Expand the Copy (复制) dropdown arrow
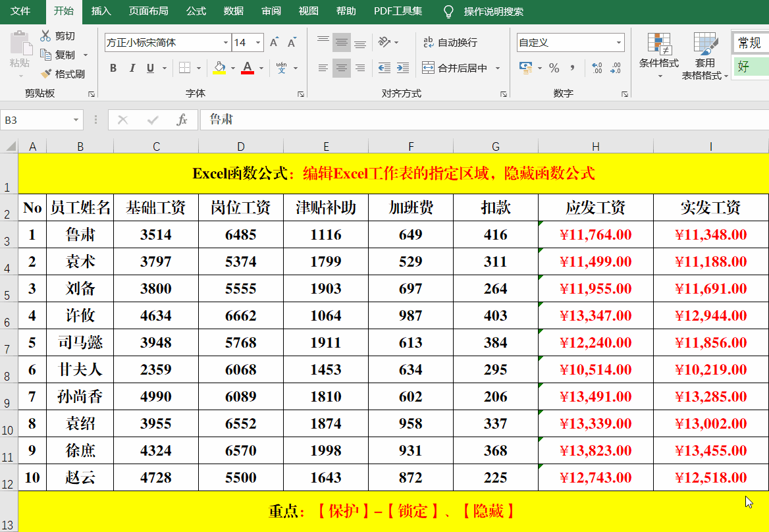The height and width of the screenshot is (532, 769). click(x=86, y=55)
